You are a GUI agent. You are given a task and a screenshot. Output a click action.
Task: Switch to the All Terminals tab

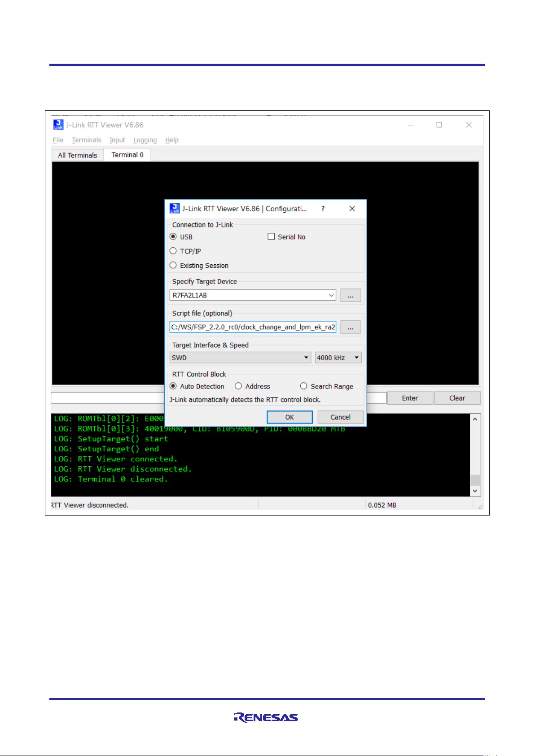coord(78,155)
